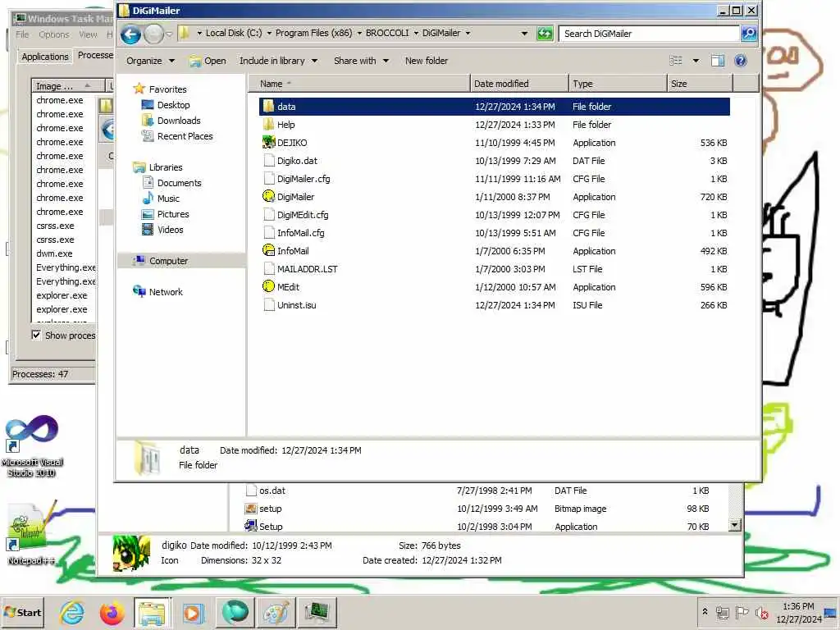Select dwm.exe in Task Manager process list
This screenshot has width=840, height=630.
(x=54, y=253)
